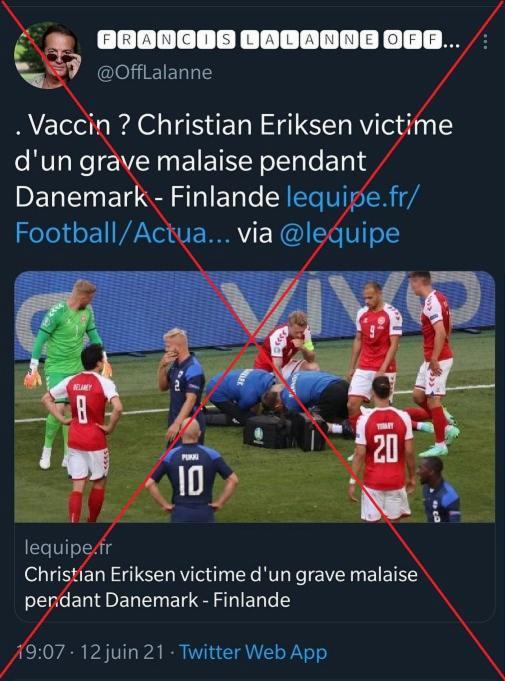Click the Football/Actua... link continuation
Viewport: 505px width, 681px height.
[123, 233]
